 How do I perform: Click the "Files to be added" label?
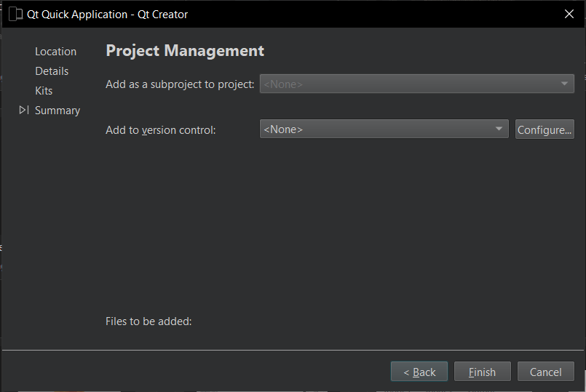point(149,321)
